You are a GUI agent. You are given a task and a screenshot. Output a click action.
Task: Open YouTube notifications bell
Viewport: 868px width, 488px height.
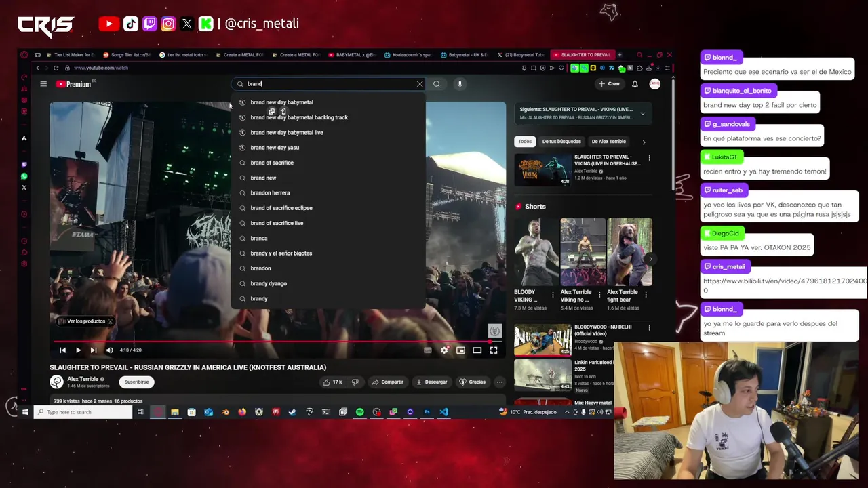tap(635, 84)
